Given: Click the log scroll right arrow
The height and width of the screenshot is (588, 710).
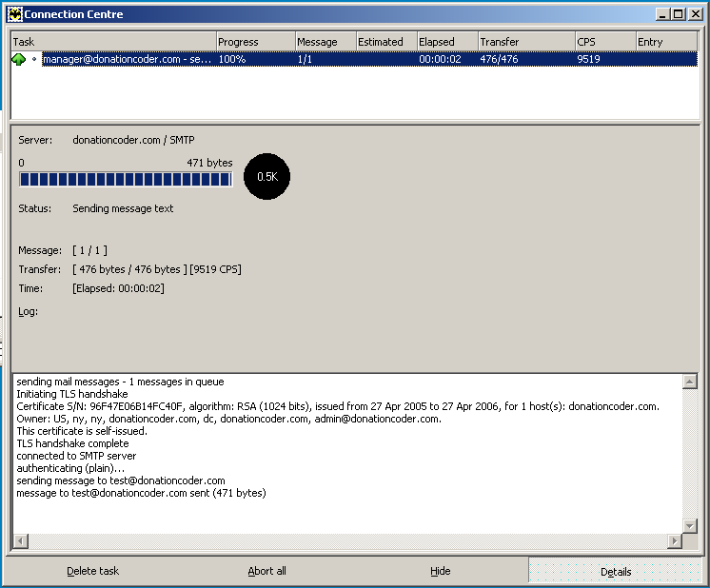Looking at the screenshot, I should (x=675, y=541).
